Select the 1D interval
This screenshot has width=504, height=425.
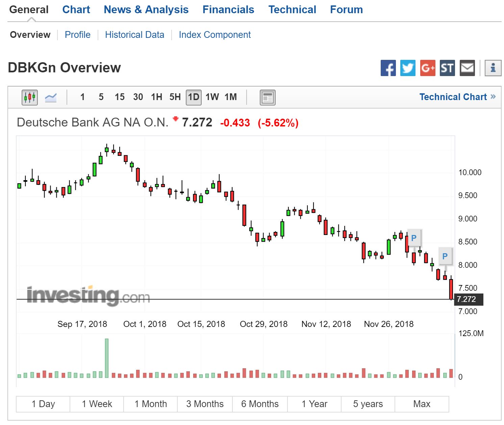click(194, 97)
